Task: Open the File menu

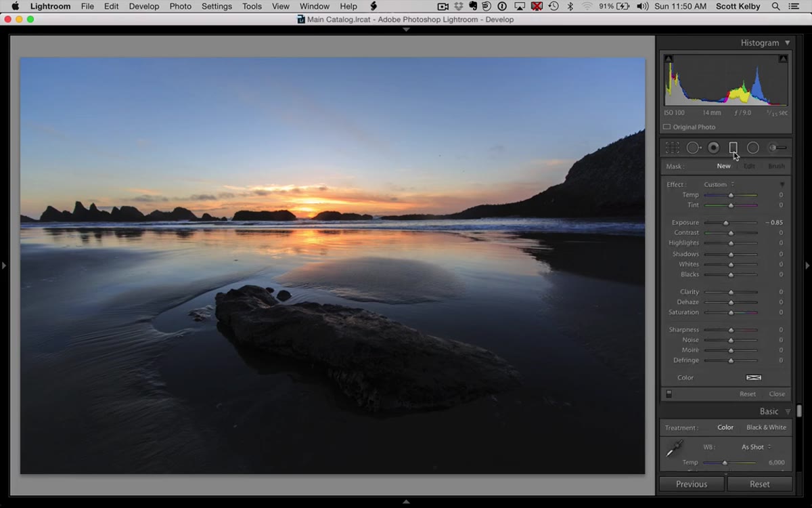Action: (87, 6)
